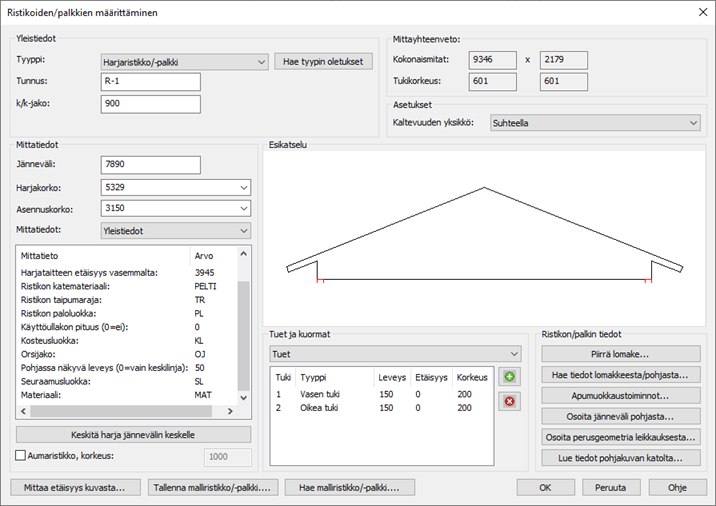Expand the Harjakorko combo box
Viewport: 716px width, 506px height.
pos(243,186)
